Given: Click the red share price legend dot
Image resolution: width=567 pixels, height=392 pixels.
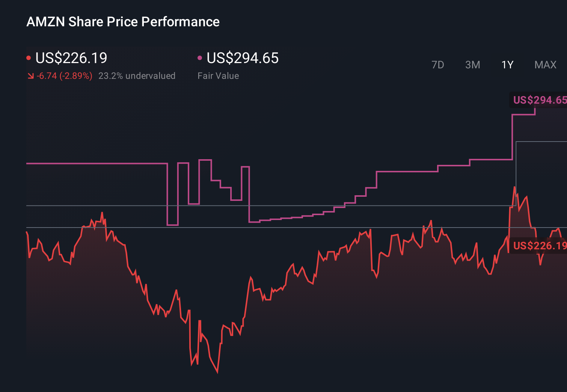Looking at the screenshot, I should (29, 57).
